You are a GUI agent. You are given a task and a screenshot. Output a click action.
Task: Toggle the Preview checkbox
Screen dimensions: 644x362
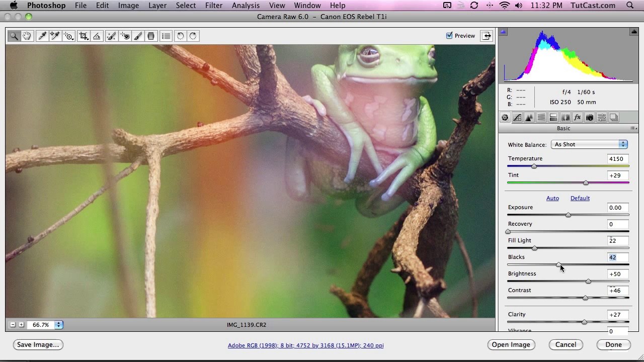point(449,36)
